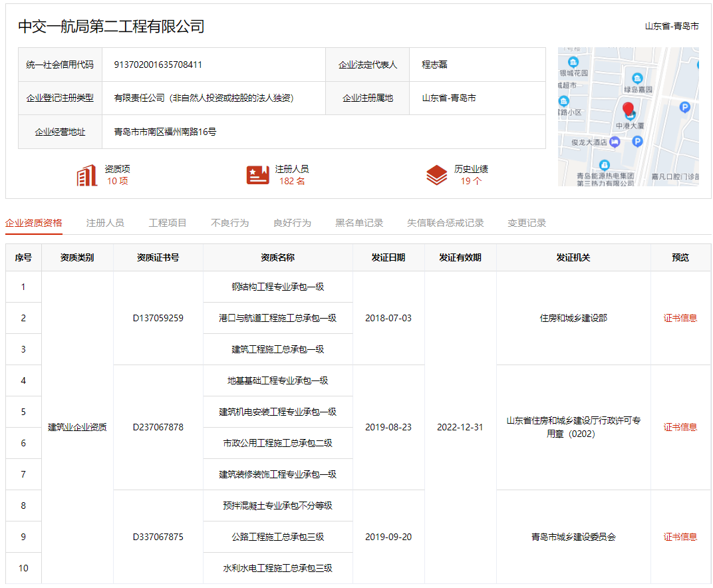The height and width of the screenshot is (588, 713).
Task: Open 证书信息 for certificate D337067875
Action: [681, 537]
